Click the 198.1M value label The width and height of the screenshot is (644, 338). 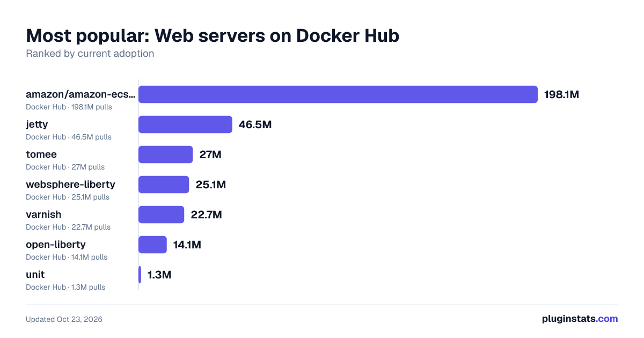(562, 95)
